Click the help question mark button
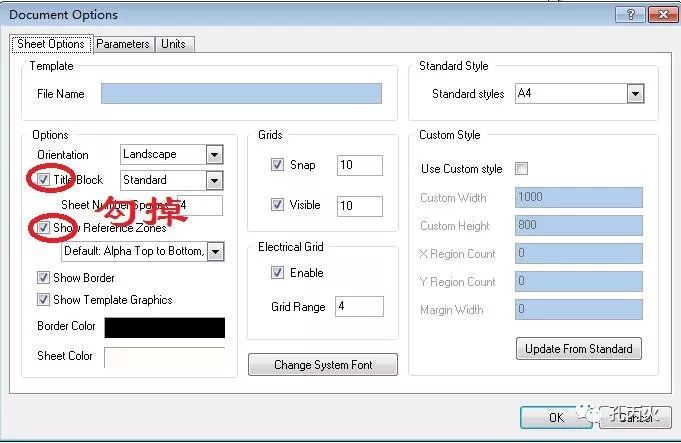Screen dimensions: 681x443 click(x=630, y=14)
